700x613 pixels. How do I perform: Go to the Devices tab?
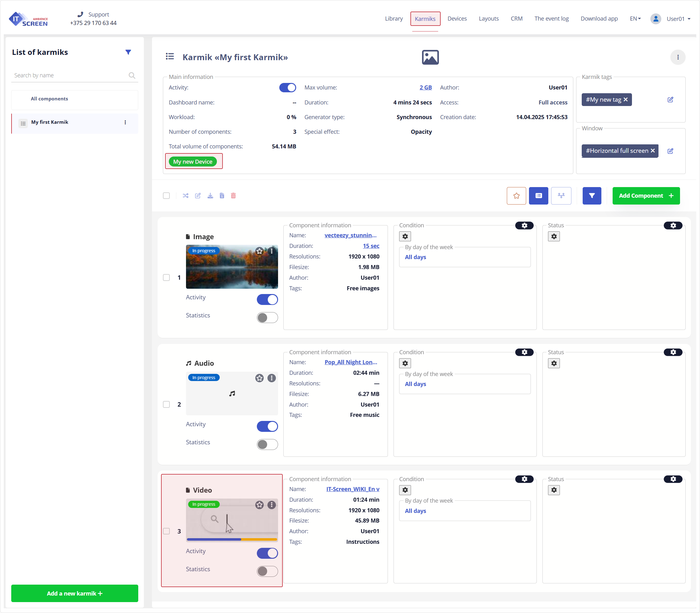457,19
